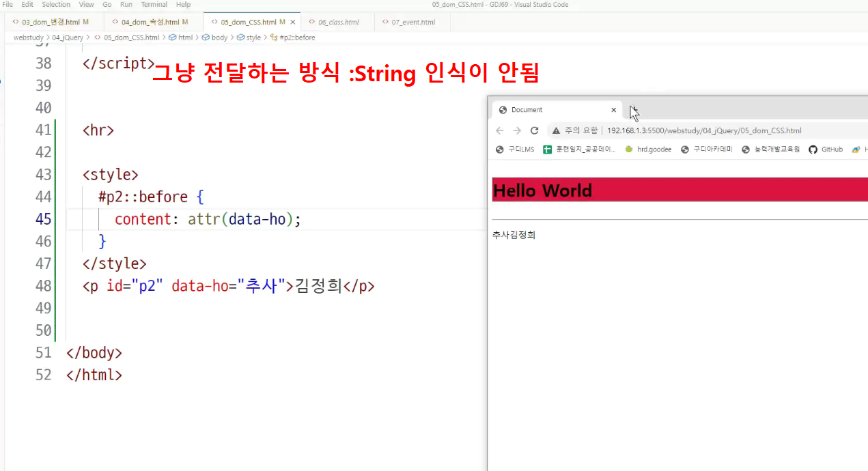Click line number 41 in gutter
This screenshot has height=471, width=868.
(x=43, y=130)
